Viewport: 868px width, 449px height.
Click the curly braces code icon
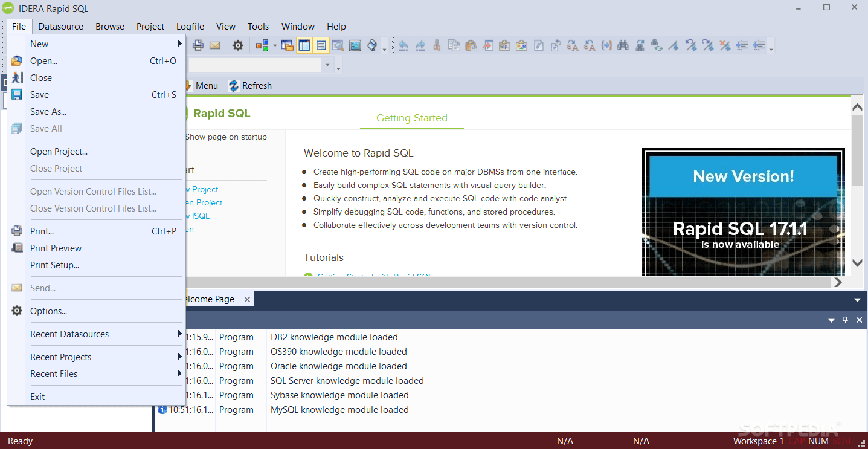coord(606,45)
